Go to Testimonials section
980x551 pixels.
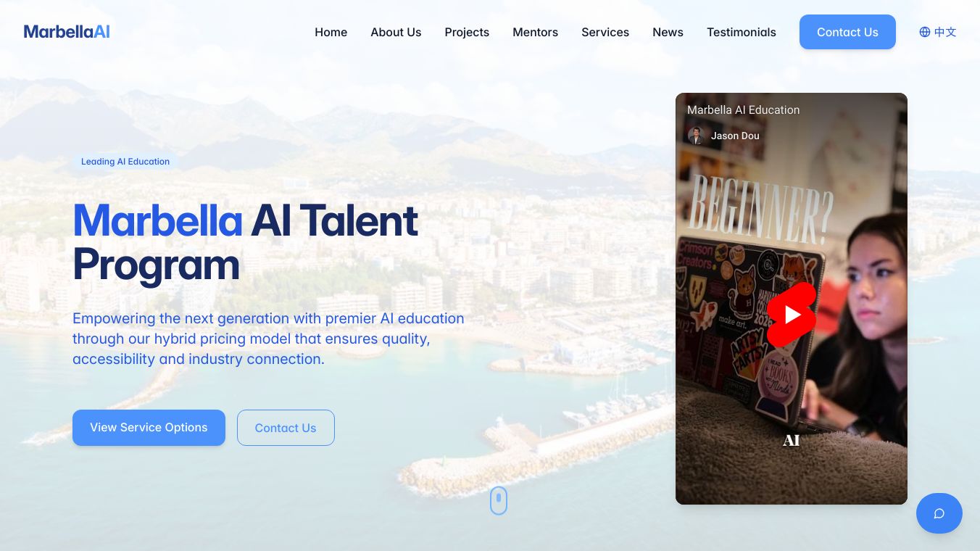pos(742,32)
